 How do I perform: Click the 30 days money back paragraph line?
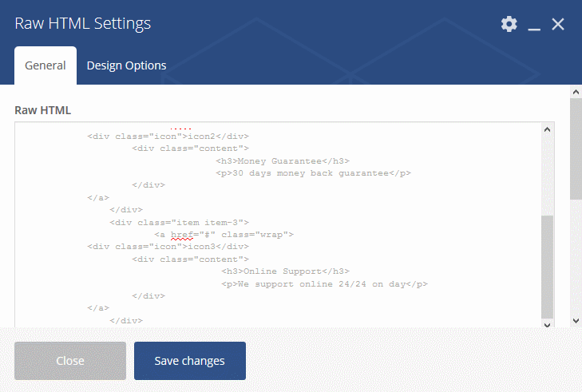pos(313,173)
